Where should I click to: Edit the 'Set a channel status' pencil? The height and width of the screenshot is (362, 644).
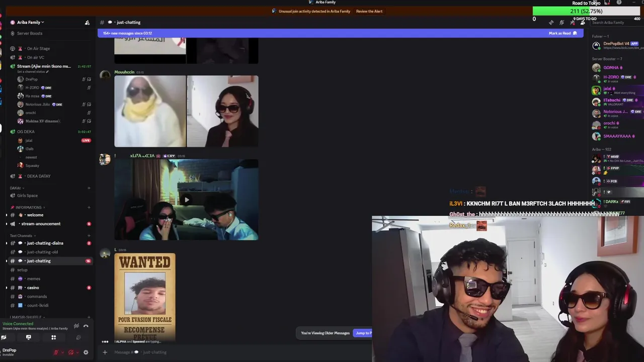tap(47, 72)
